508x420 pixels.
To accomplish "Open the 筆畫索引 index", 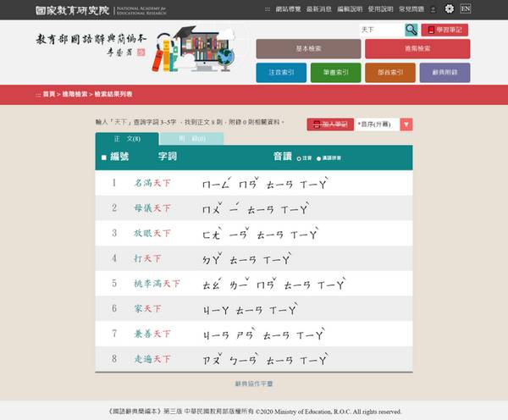I will [x=335, y=73].
